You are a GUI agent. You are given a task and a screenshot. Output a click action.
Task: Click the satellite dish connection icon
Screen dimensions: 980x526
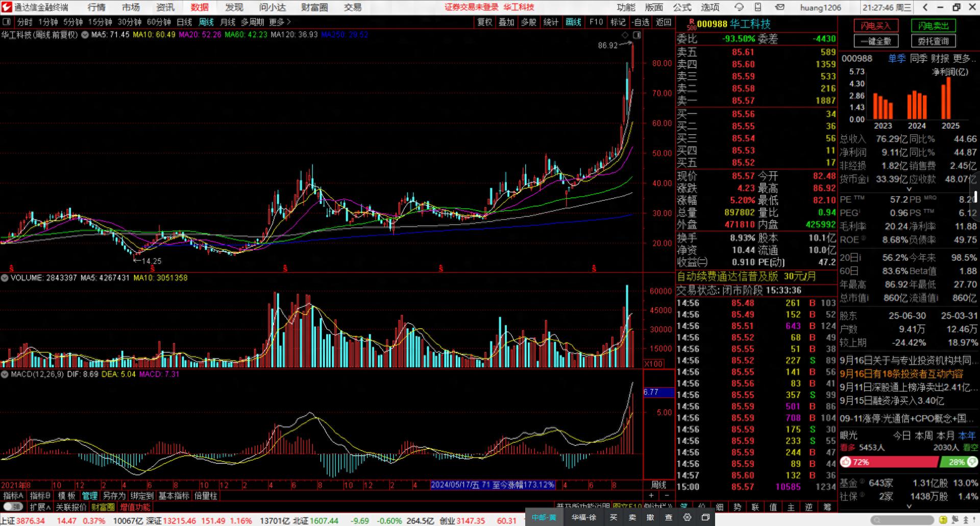tap(955, 520)
